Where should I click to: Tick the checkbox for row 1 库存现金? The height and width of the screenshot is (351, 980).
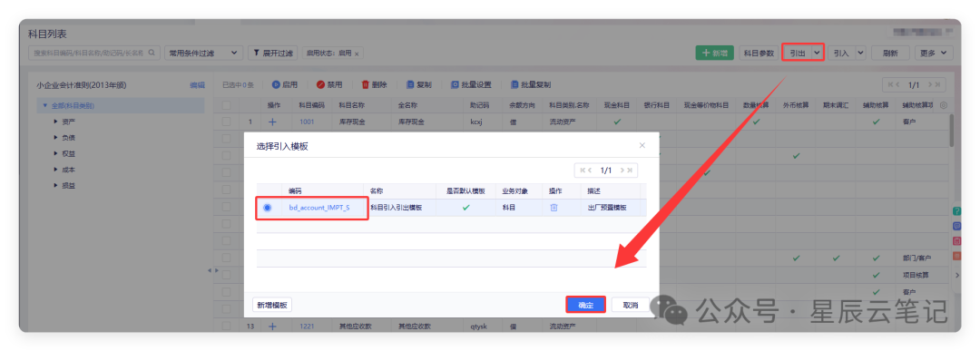click(226, 122)
